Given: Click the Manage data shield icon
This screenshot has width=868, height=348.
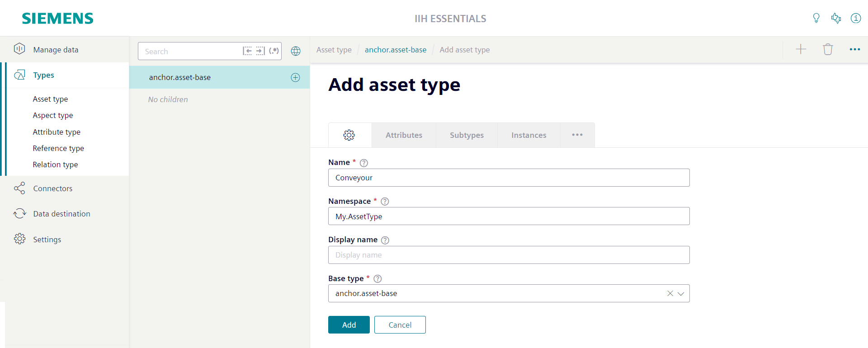Looking at the screenshot, I should pyautogui.click(x=19, y=49).
